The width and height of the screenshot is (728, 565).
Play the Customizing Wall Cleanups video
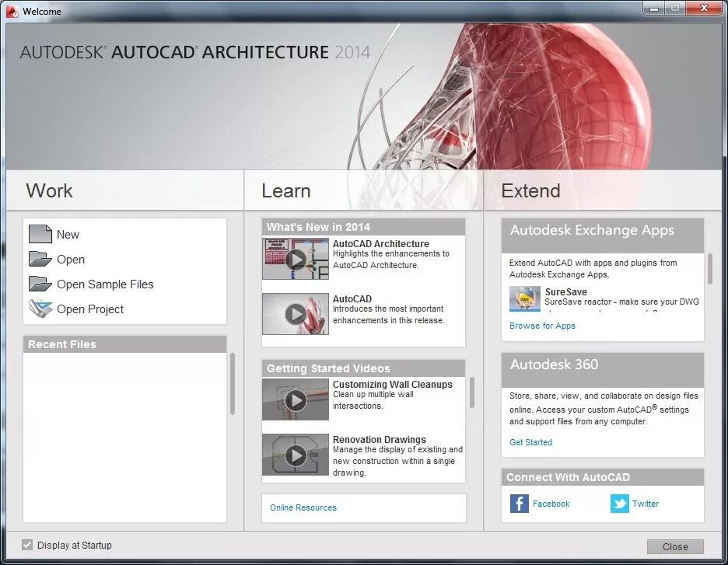[x=296, y=400]
